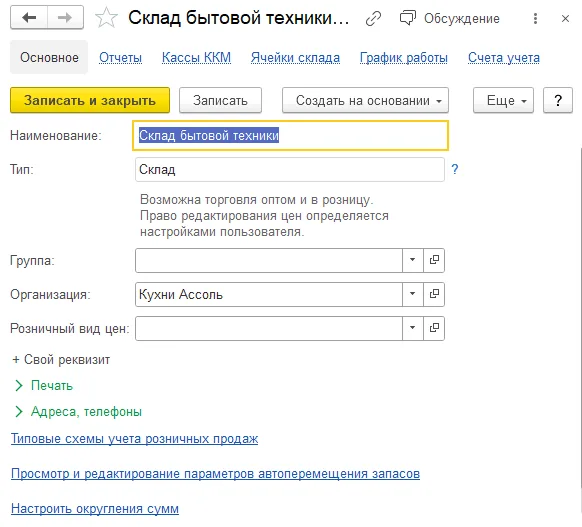The height and width of the screenshot is (527, 582).
Task: Close the warehouse card form
Action: (565, 18)
